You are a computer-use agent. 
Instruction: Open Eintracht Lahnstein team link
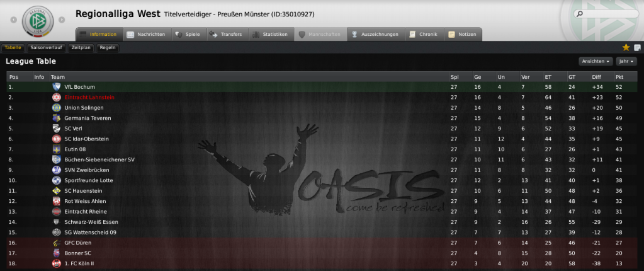coord(89,98)
